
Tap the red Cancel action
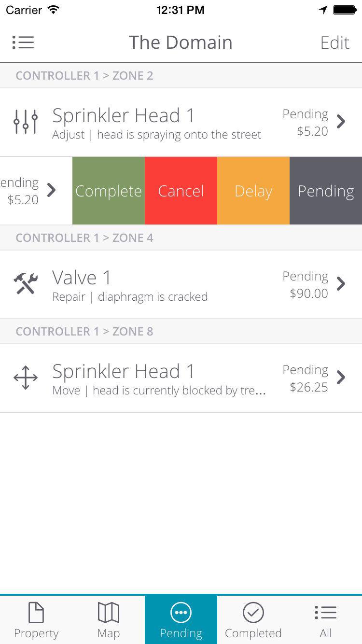181,191
